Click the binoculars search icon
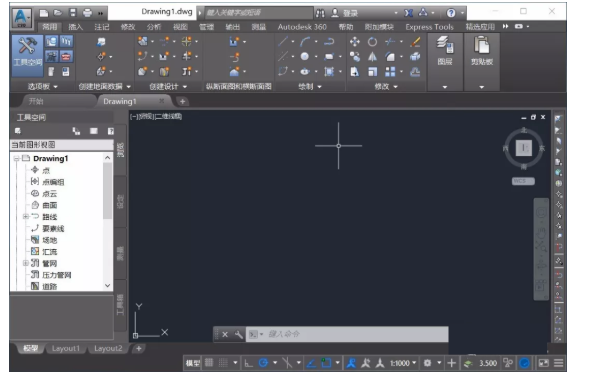The height and width of the screenshot is (375, 592). click(320, 13)
